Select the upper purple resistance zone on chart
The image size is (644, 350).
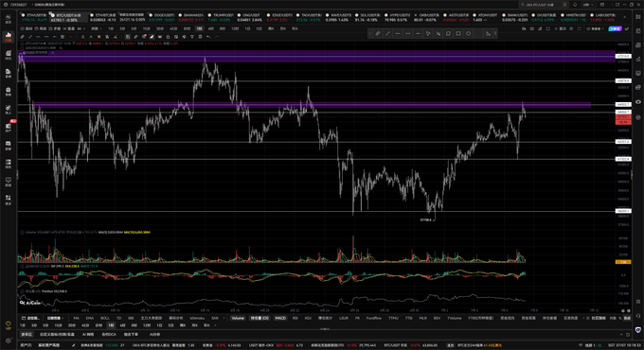tap(316, 56)
